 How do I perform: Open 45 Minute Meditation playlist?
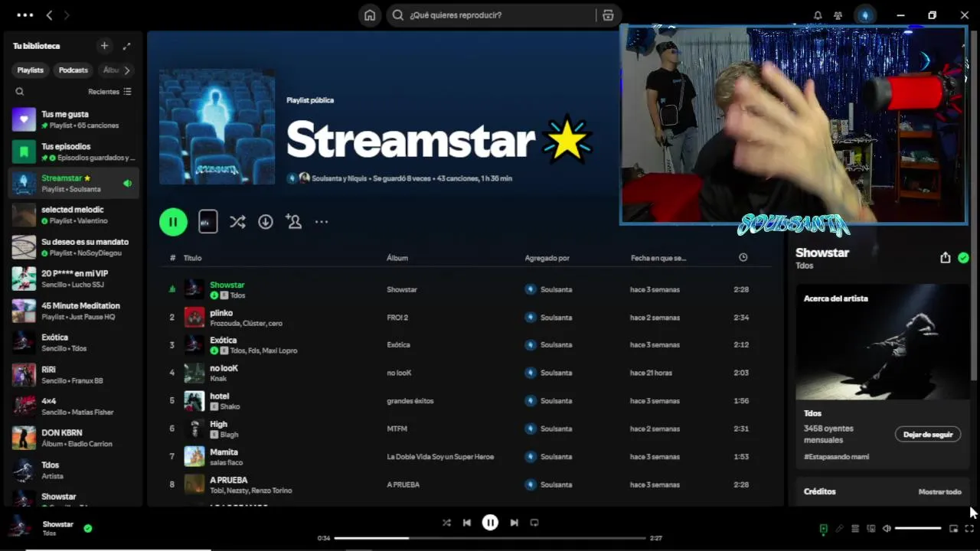73,311
